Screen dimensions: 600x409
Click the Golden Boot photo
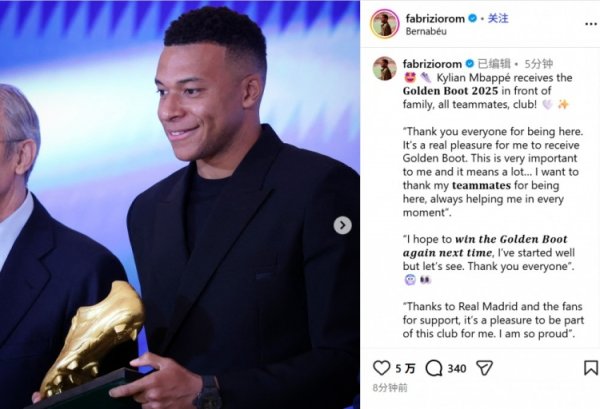[180, 204]
